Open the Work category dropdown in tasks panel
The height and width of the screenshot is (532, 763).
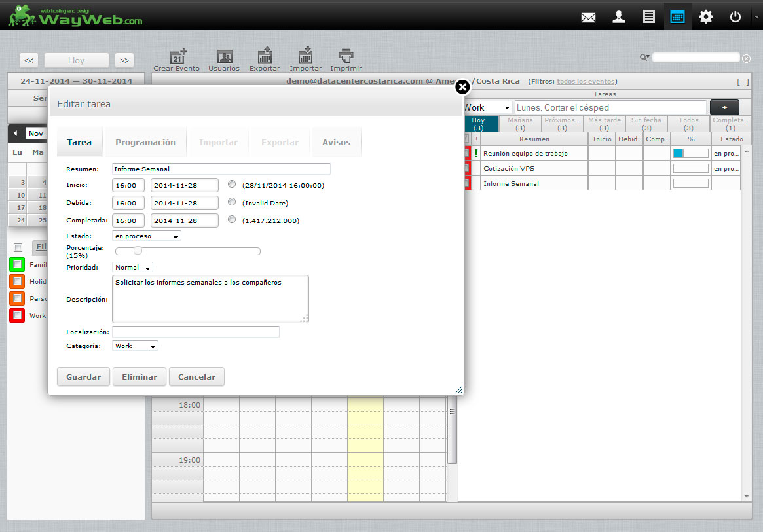[487, 107]
